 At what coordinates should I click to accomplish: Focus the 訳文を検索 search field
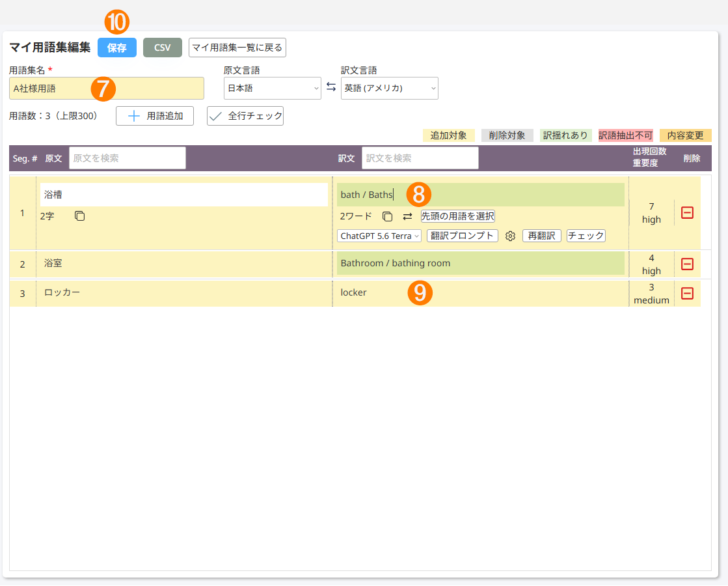click(420, 158)
